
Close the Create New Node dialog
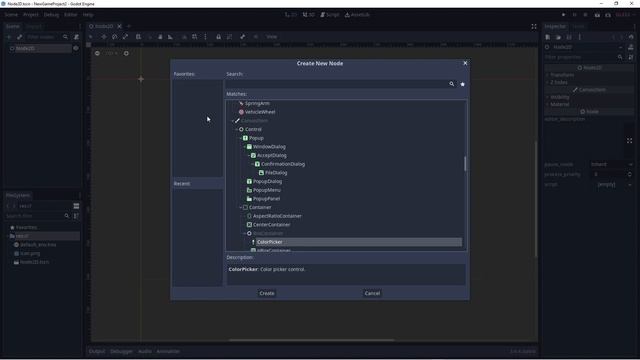(x=465, y=63)
